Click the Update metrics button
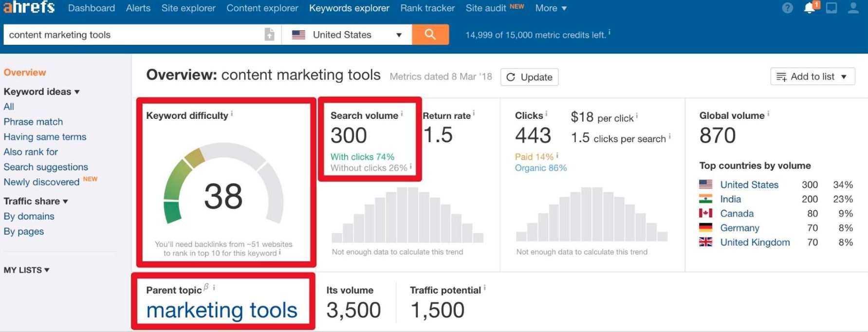Image resolution: width=868 pixels, height=332 pixels. point(529,77)
